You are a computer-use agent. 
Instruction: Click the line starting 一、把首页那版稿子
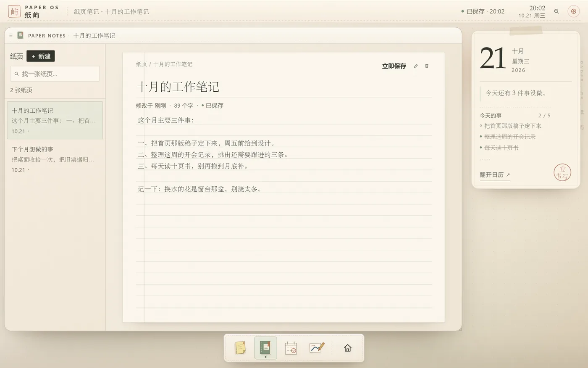coord(206,143)
